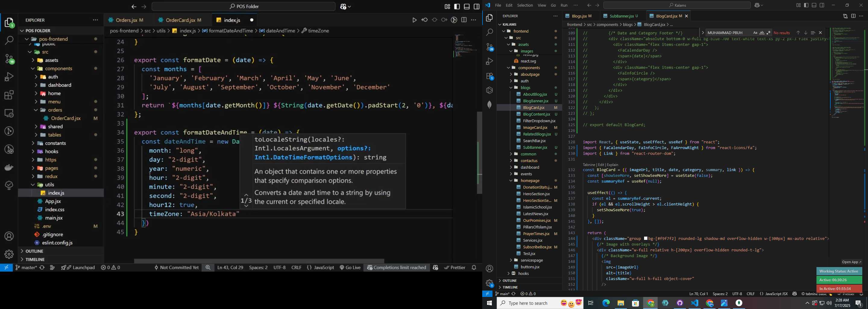
Task: Open View menu in Kalams window
Action: coord(542,5)
